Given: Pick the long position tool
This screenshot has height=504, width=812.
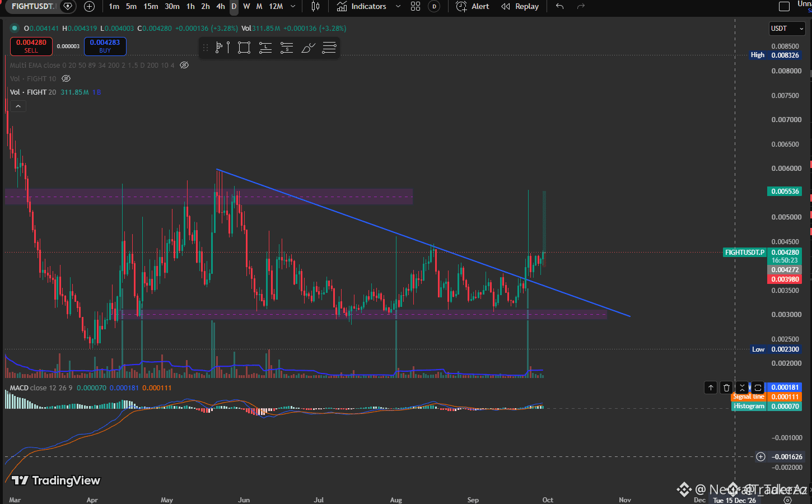Looking at the screenshot, I should click(265, 48).
